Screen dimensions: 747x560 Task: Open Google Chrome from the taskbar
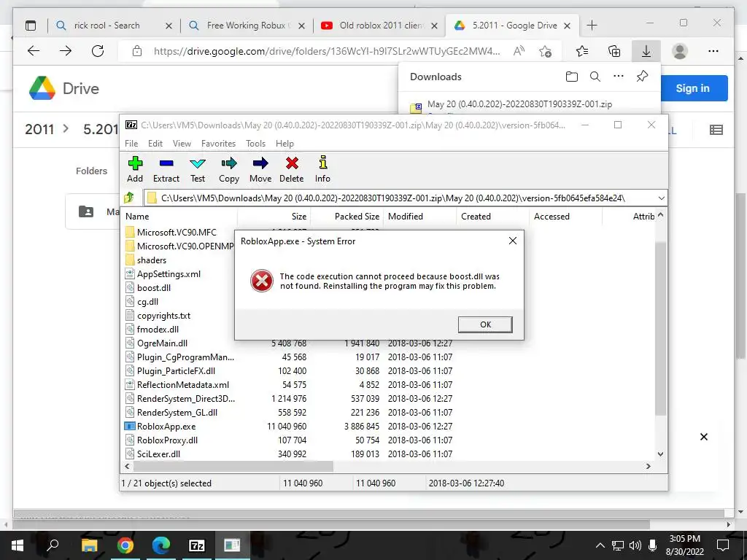tap(125, 545)
